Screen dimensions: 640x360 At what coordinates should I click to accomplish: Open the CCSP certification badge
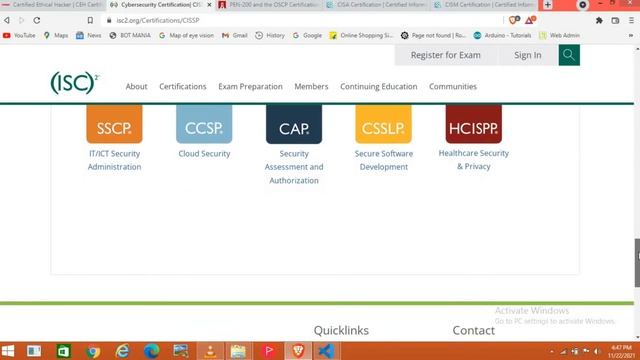pos(204,124)
